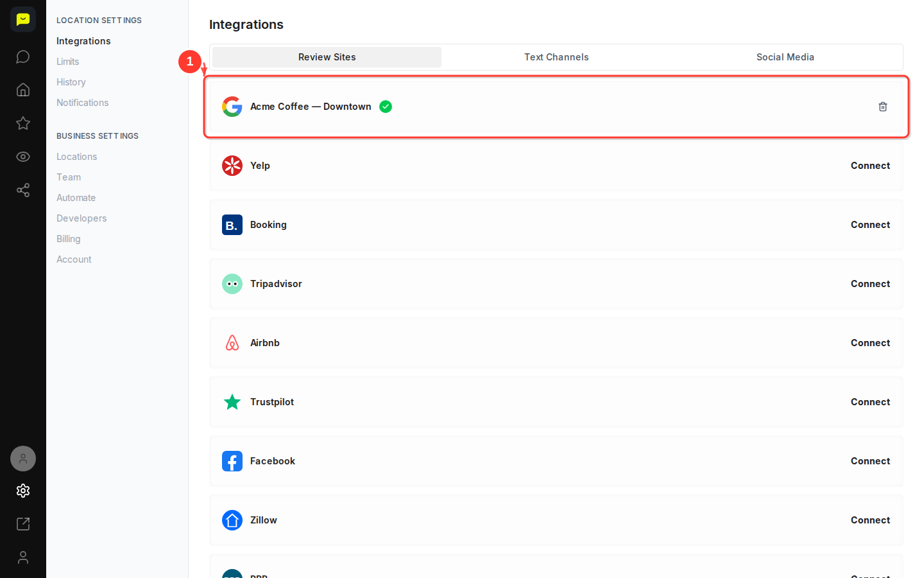Open the user profile icon at bottom
924x578 pixels.
click(23, 557)
